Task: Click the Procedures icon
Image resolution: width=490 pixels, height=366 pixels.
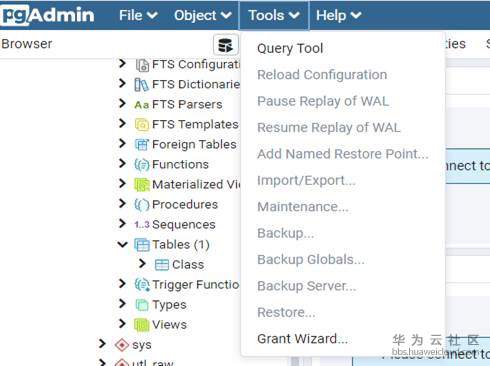Action: click(142, 205)
